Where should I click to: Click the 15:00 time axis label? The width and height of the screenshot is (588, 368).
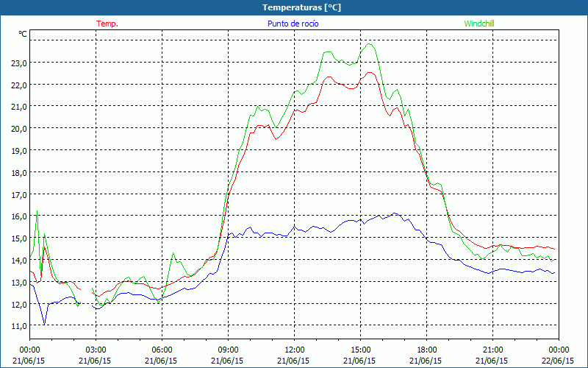click(359, 350)
